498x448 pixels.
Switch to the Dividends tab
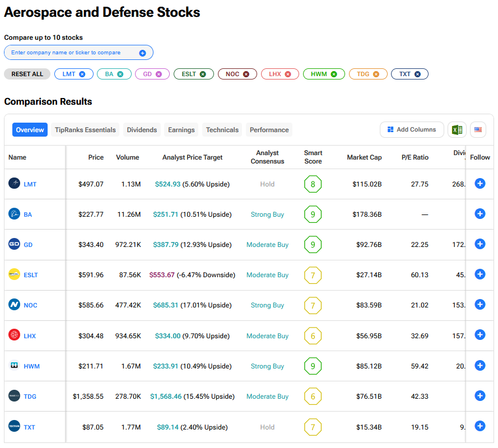(142, 130)
